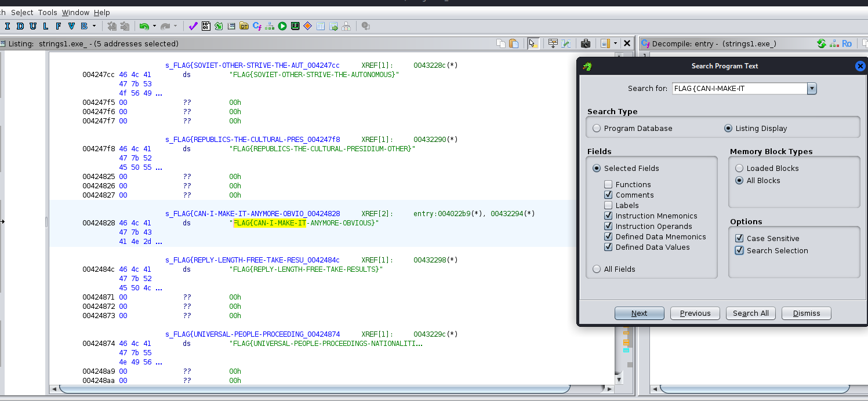Click the green play button icon
Screen dimensions: 868x401
pyautogui.click(x=282, y=26)
